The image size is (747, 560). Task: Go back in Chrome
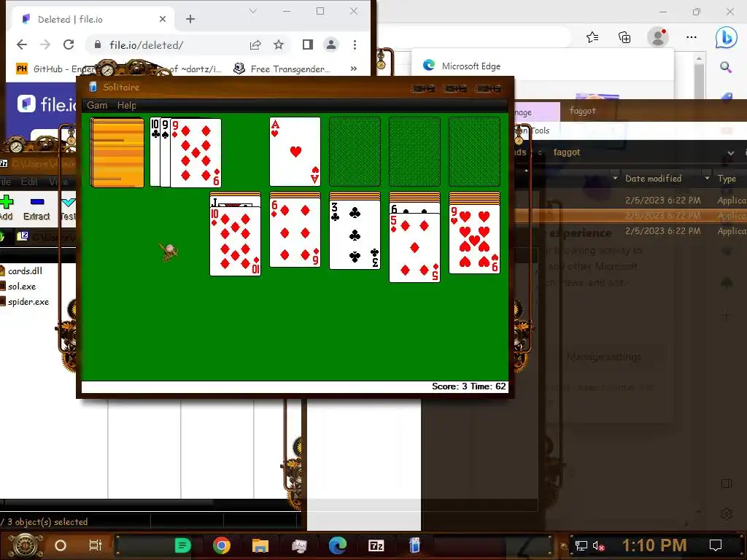(22, 44)
